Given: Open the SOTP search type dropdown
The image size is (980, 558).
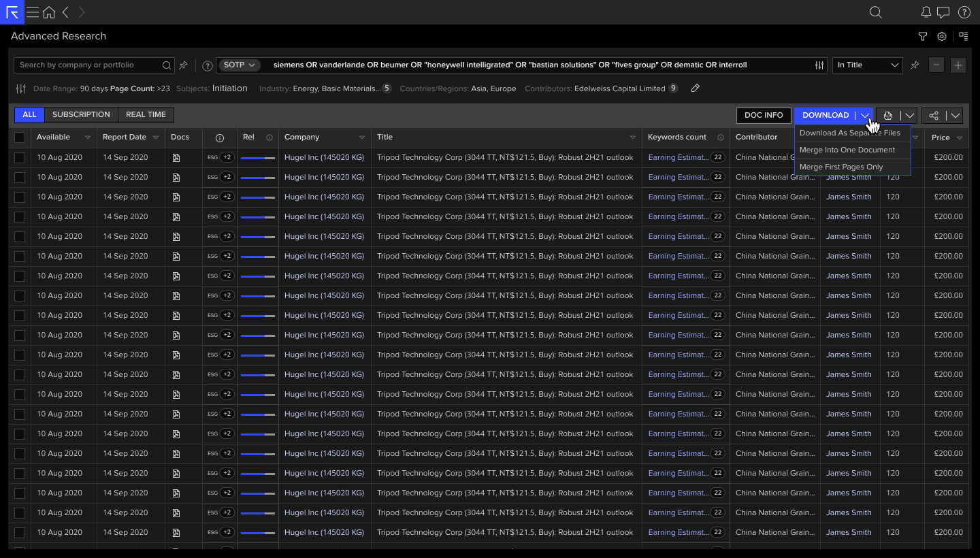Looking at the screenshot, I should click(240, 65).
